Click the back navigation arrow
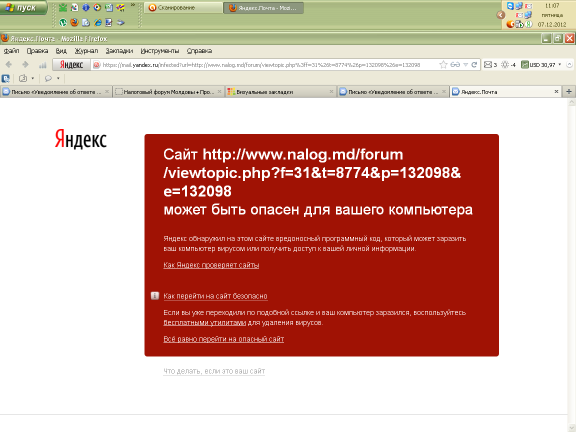This screenshot has width=576, height=432. click(x=9, y=65)
